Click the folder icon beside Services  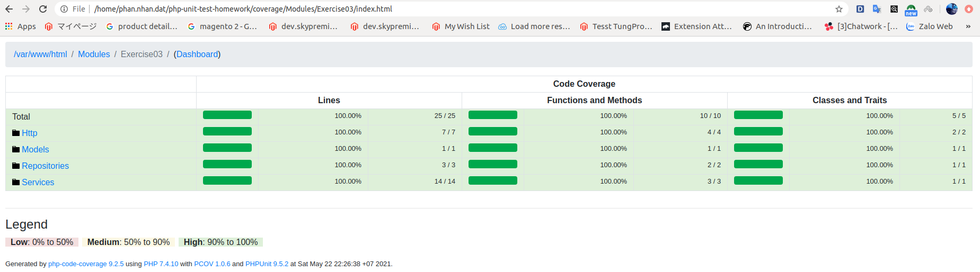click(x=16, y=182)
